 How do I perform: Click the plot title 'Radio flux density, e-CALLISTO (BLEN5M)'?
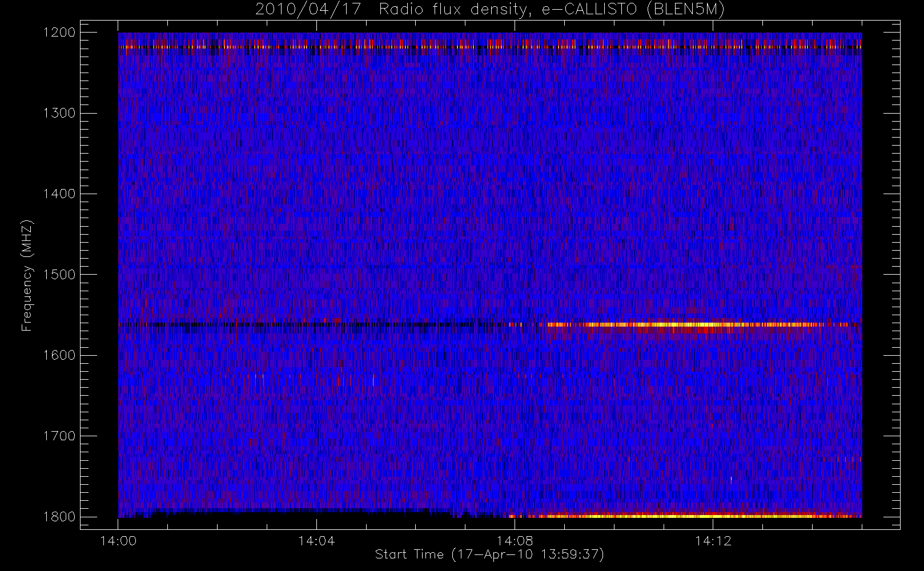tap(552, 10)
